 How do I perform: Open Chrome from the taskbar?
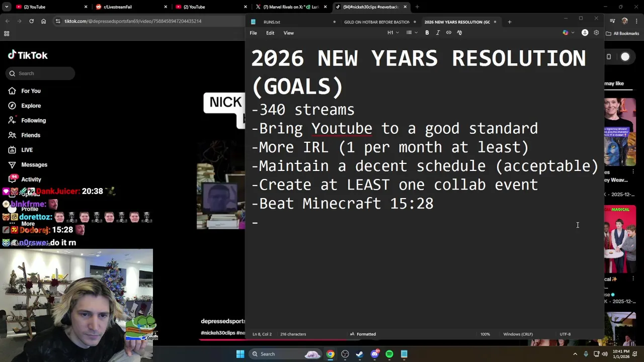(x=330, y=354)
